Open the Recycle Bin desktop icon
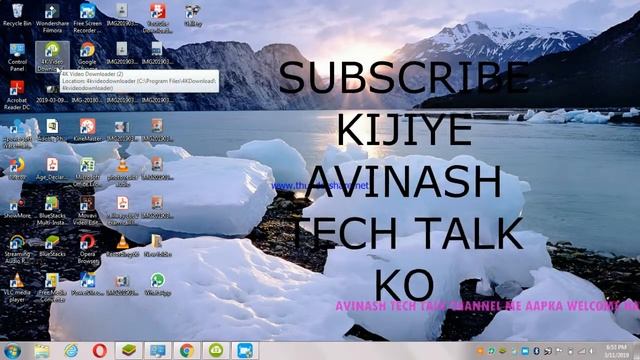 [17, 15]
